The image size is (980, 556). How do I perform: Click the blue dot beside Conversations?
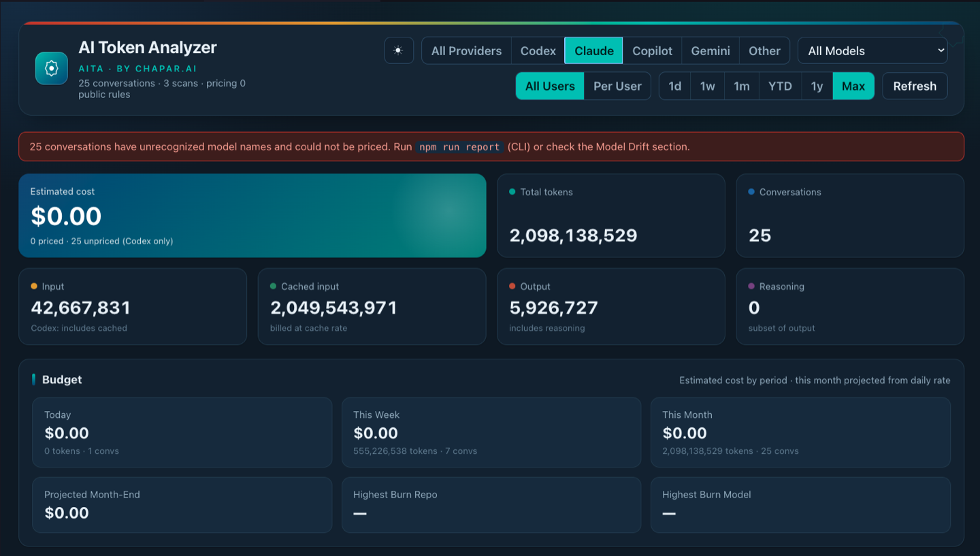pyautogui.click(x=751, y=192)
